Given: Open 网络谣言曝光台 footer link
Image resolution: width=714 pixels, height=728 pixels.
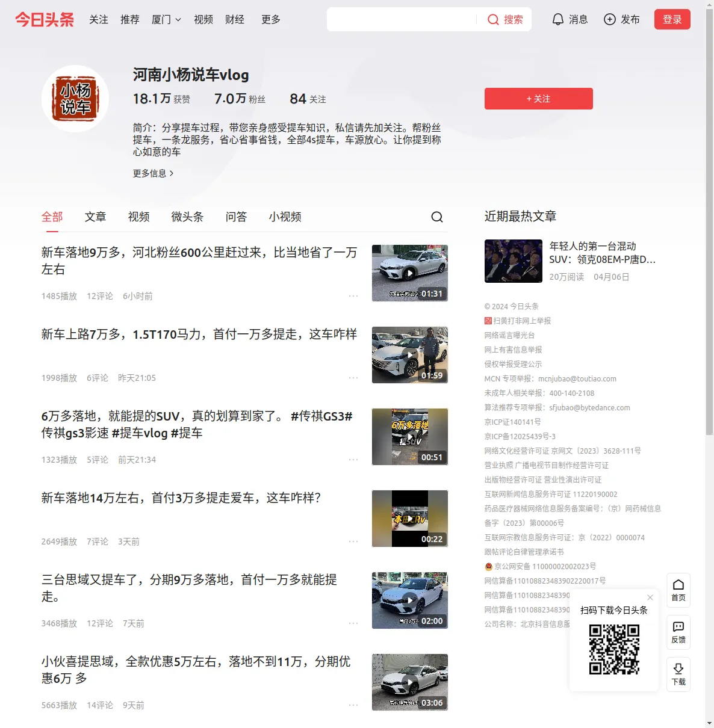Looking at the screenshot, I should pos(509,335).
